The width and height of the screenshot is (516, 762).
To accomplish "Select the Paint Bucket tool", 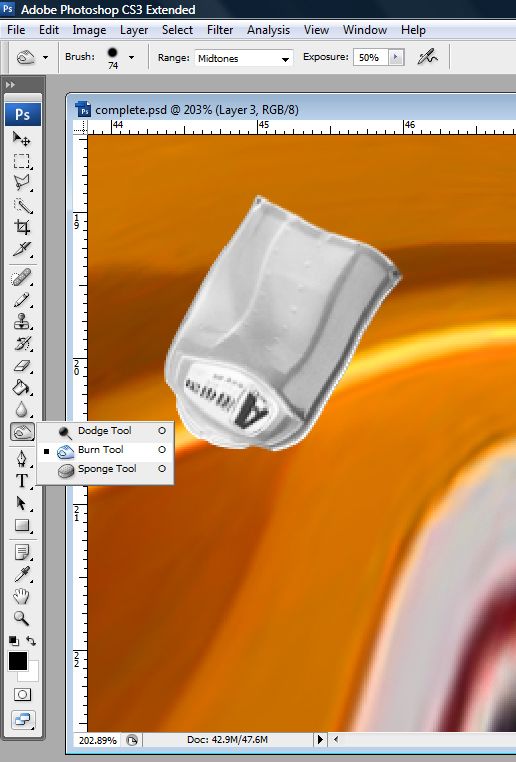I will tap(22, 388).
